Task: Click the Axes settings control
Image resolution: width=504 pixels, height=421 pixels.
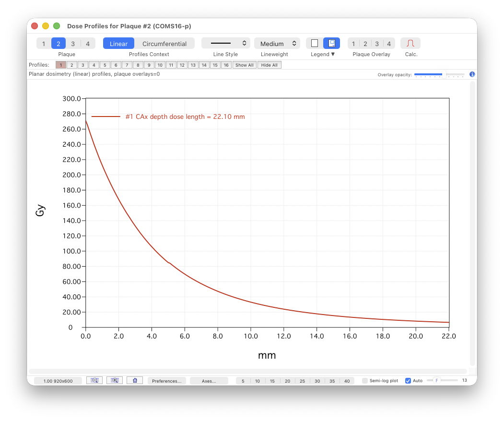Action: [209, 380]
